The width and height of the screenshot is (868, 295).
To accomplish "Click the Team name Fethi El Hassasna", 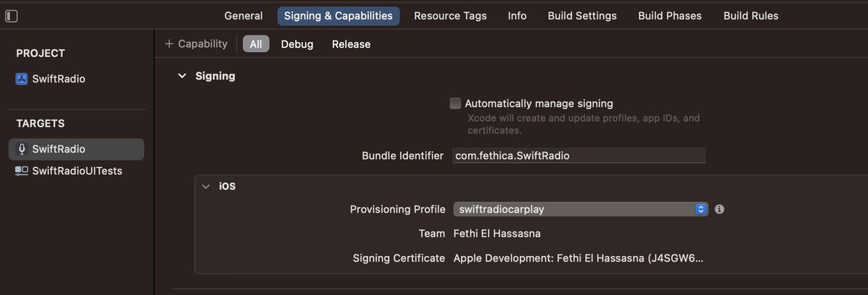I will (x=497, y=234).
